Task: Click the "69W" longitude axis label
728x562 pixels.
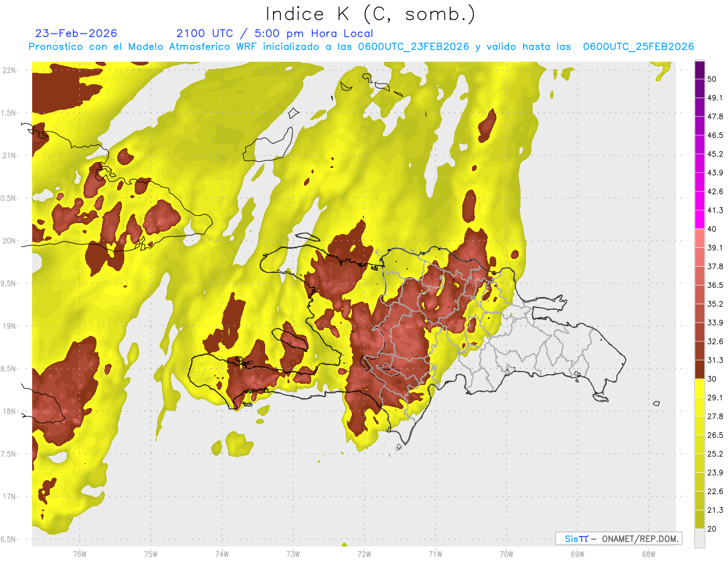Action: (x=578, y=554)
